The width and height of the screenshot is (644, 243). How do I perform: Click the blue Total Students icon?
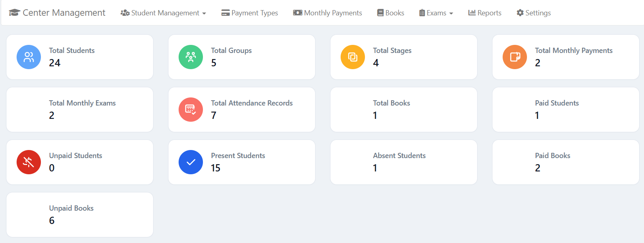point(29,57)
